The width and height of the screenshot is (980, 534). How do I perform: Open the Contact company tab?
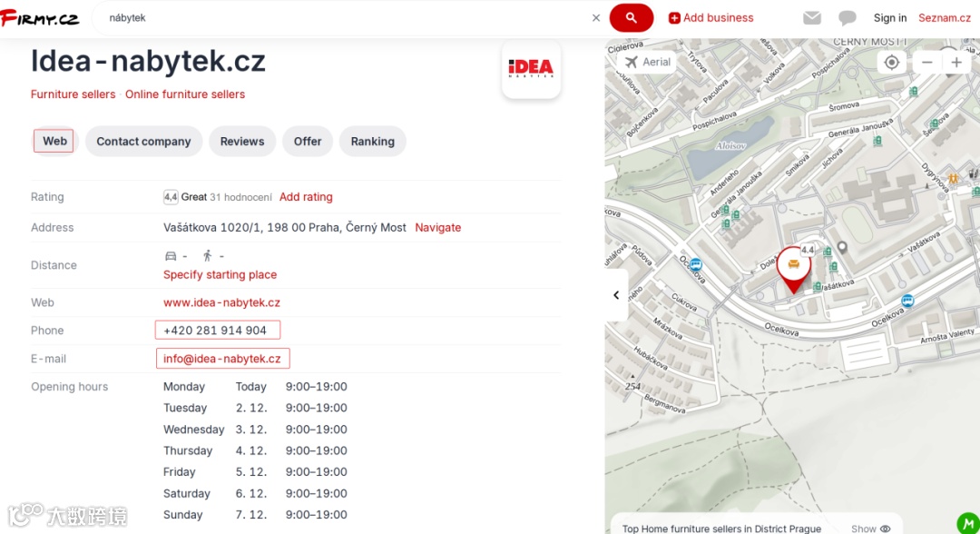click(143, 142)
